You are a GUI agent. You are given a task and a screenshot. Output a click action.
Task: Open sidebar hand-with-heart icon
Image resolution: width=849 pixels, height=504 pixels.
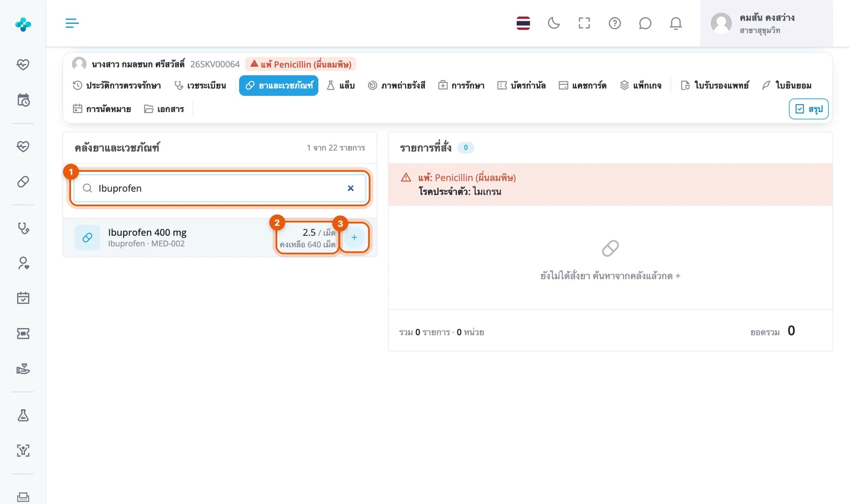coord(23,368)
